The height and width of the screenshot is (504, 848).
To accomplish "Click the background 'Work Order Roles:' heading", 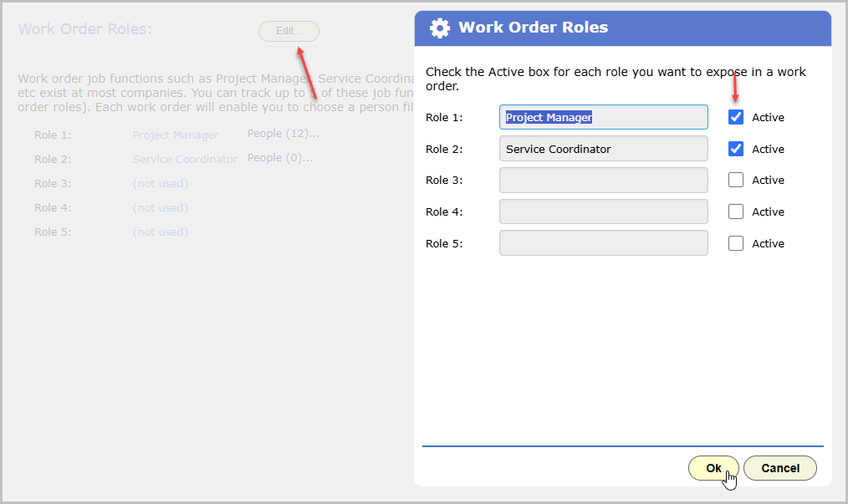I will (x=85, y=29).
